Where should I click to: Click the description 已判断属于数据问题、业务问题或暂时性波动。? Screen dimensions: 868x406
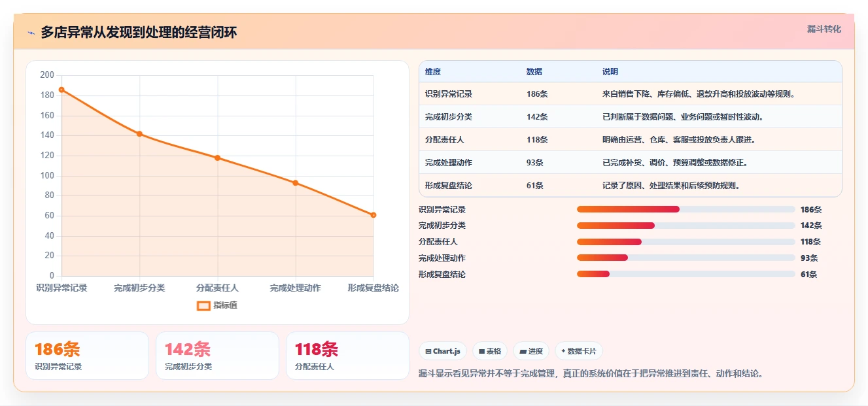click(x=685, y=117)
